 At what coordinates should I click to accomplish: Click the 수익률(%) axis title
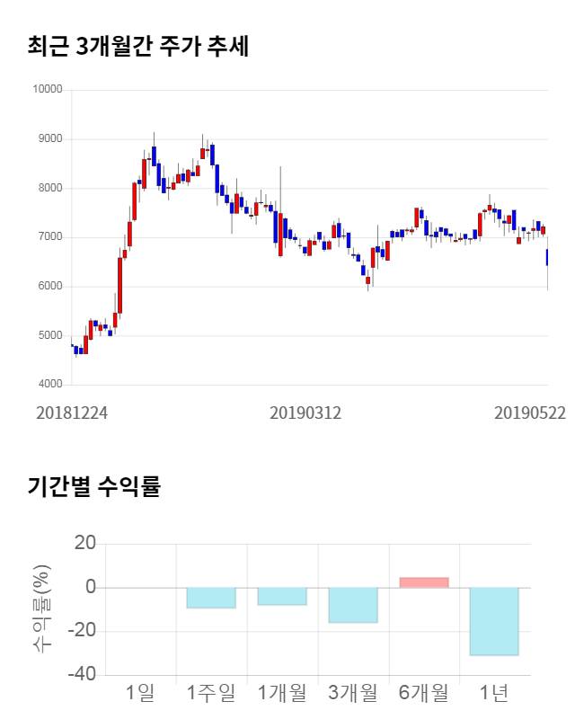(41, 608)
